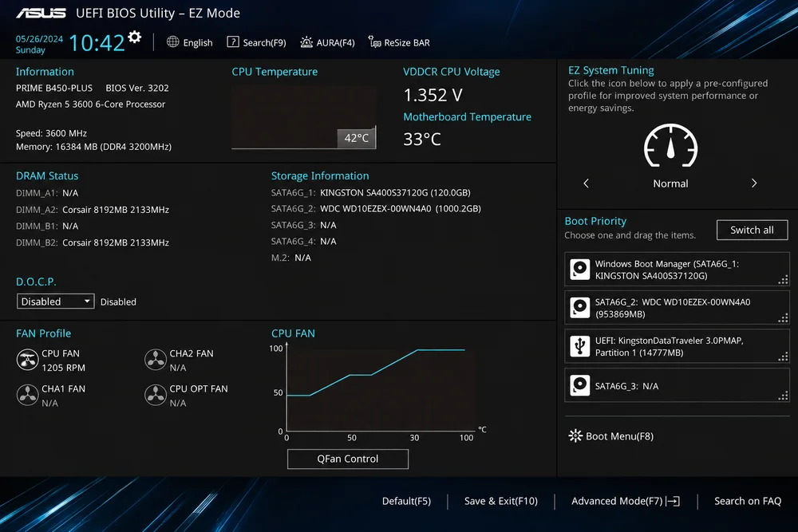Select SATA6G_2 WDC boot entry

coord(677,308)
